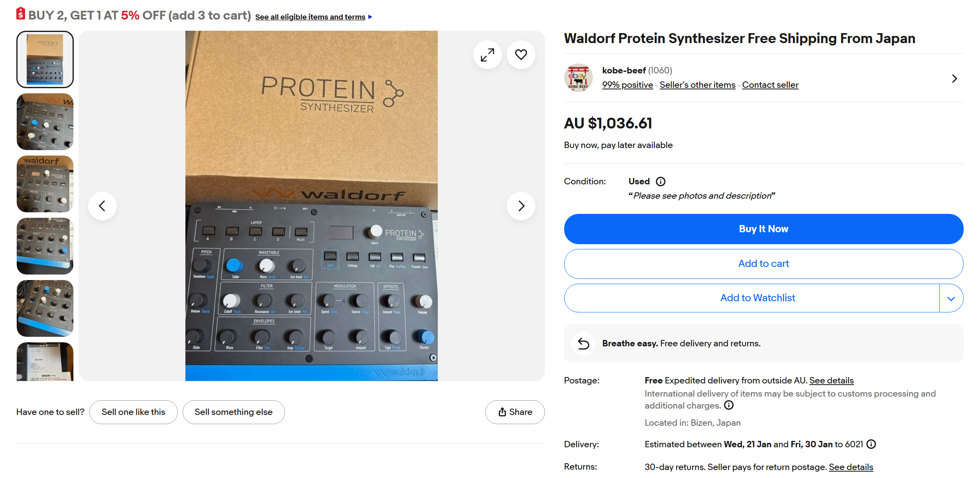Show the previous product photo
Image resolution: width=980 pixels, height=478 pixels.
(x=102, y=206)
